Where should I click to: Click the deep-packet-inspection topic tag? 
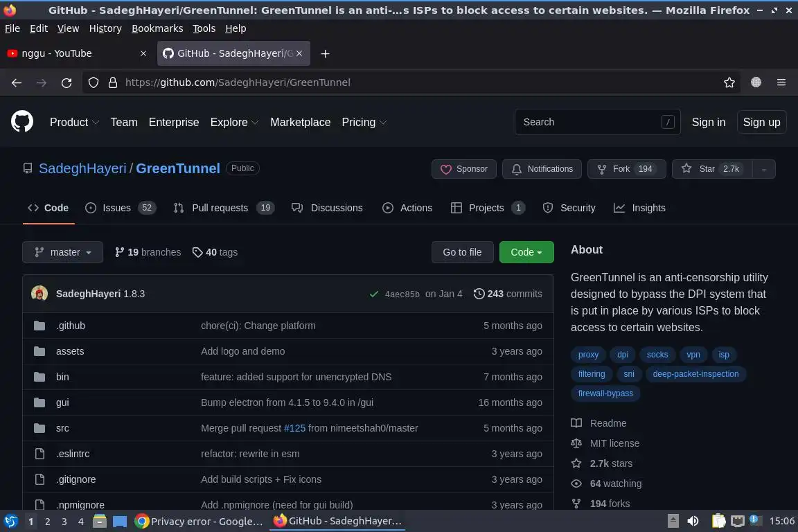click(695, 373)
